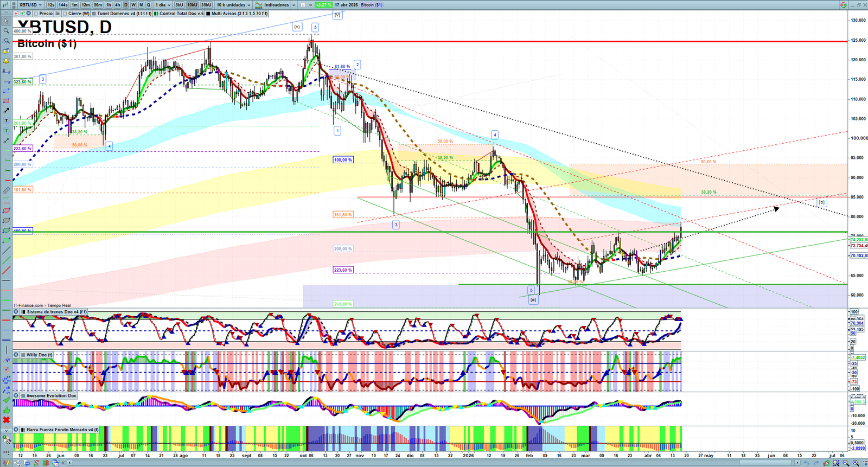Select the cursor pointer tool in left toolbar
868x467 pixels.
(x=7, y=21)
